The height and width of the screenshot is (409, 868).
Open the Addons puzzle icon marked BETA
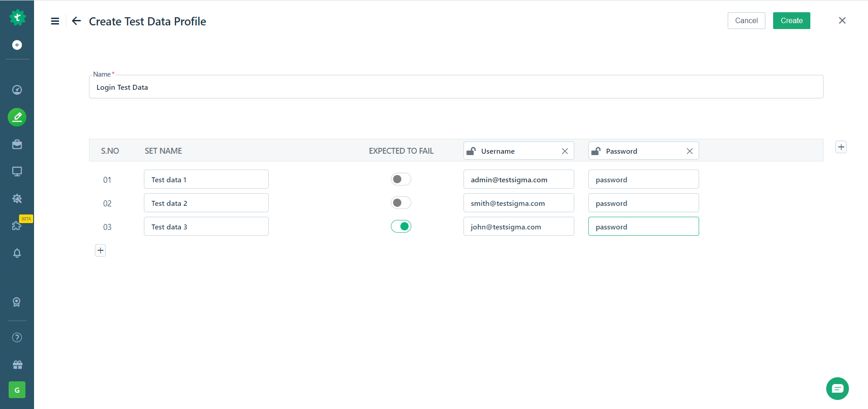(17, 226)
